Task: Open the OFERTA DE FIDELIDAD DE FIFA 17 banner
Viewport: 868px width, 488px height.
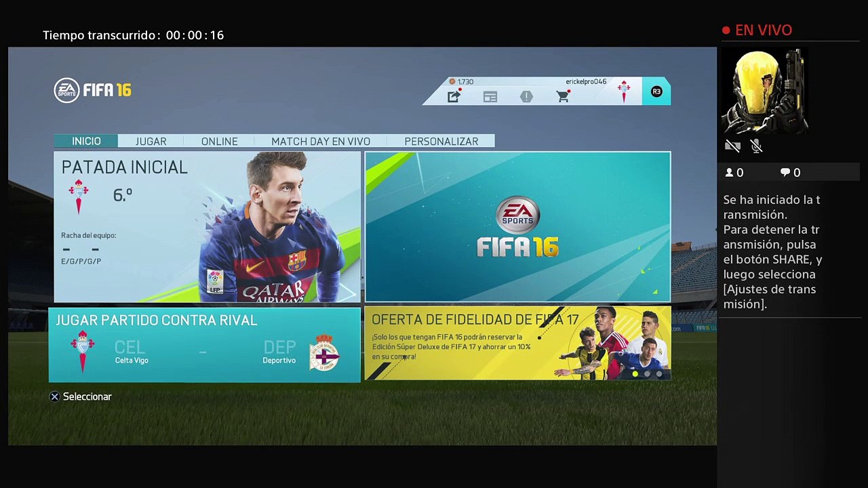Action: point(517,343)
